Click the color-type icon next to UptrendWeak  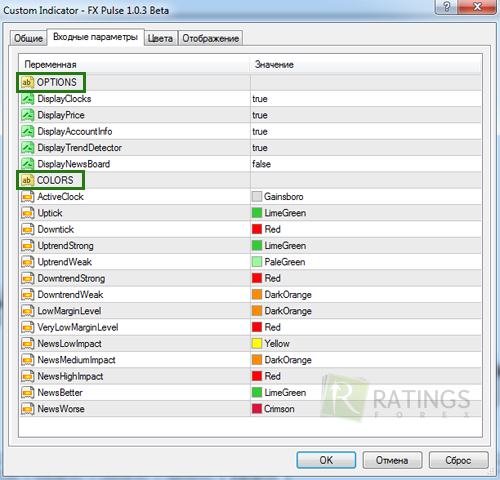tap(27, 262)
